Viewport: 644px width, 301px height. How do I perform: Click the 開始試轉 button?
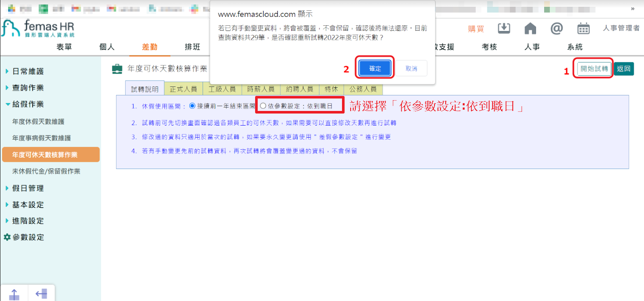coord(593,68)
